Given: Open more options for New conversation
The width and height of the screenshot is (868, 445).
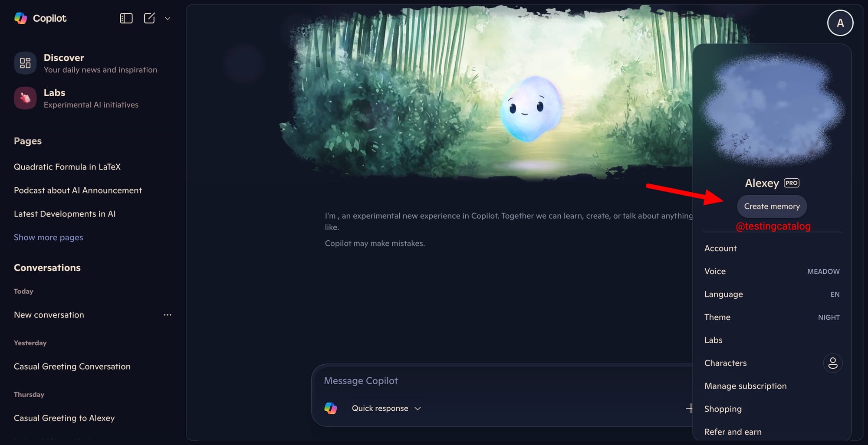Looking at the screenshot, I should click(x=168, y=315).
